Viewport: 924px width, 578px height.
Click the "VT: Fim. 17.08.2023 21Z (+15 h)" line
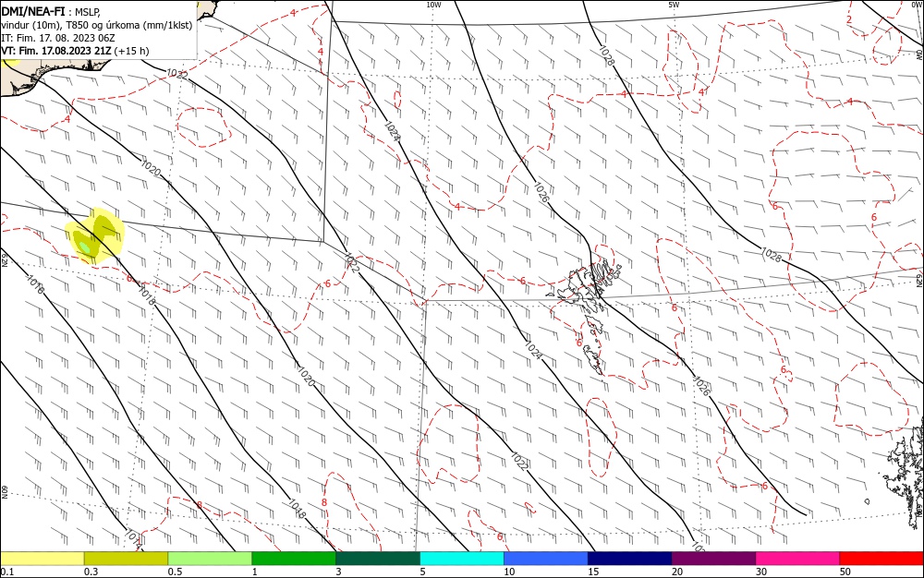(x=75, y=51)
